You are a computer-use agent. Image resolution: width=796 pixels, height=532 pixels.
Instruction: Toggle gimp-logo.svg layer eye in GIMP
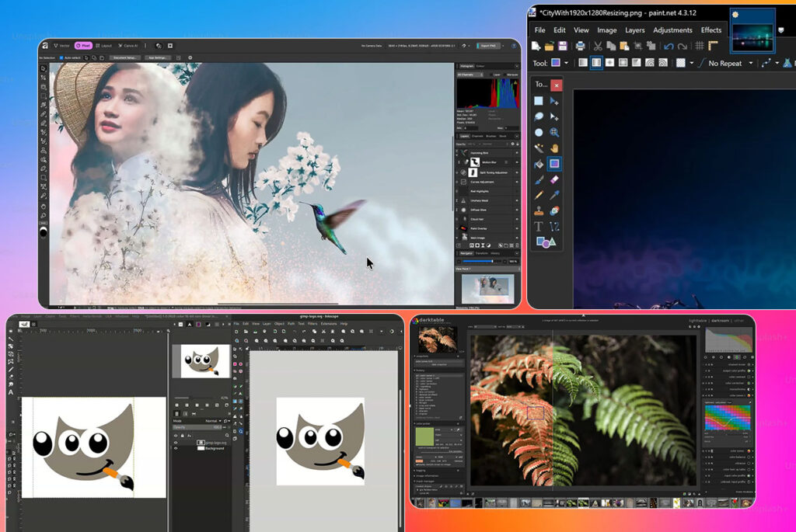click(176, 442)
